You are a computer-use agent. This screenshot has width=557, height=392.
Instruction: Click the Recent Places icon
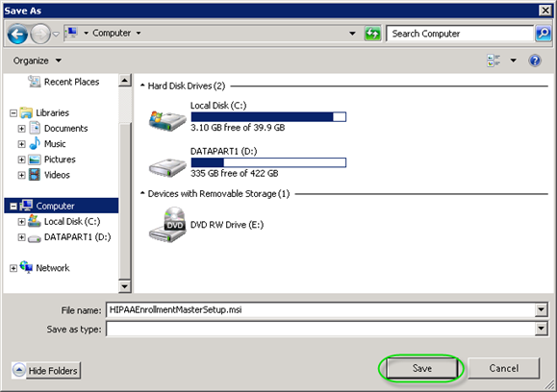coord(34,82)
